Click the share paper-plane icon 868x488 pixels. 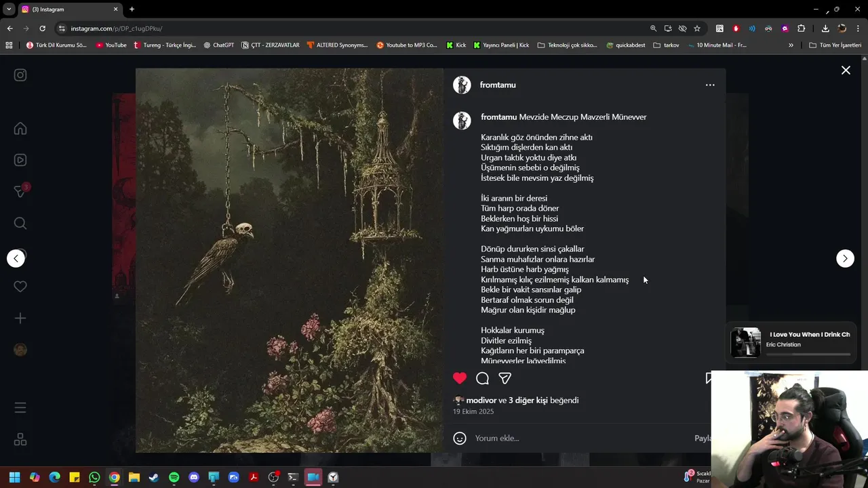click(505, 378)
